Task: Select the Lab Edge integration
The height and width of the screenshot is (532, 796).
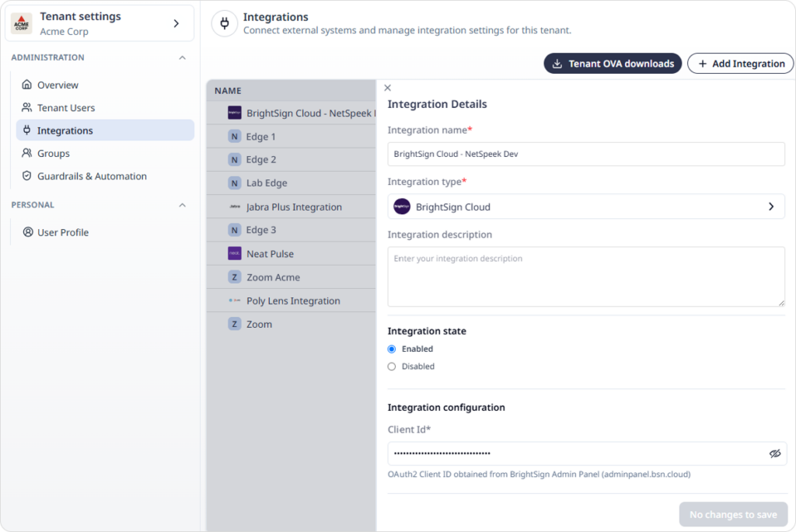Action: 292,183
